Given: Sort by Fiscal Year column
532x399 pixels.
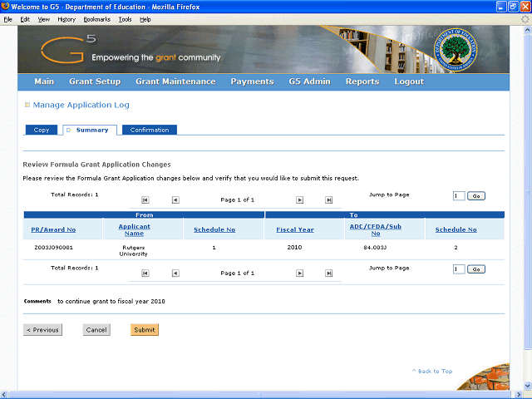Looking at the screenshot, I should (x=295, y=229).
